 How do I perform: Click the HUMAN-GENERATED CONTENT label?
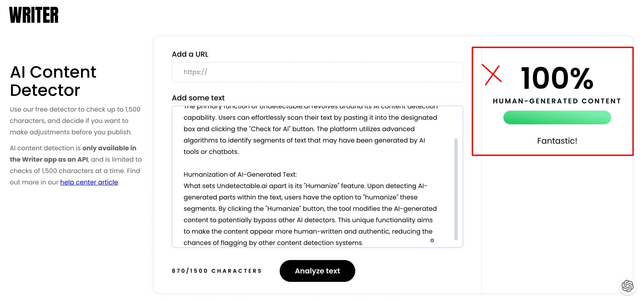(x=557, y=101)
